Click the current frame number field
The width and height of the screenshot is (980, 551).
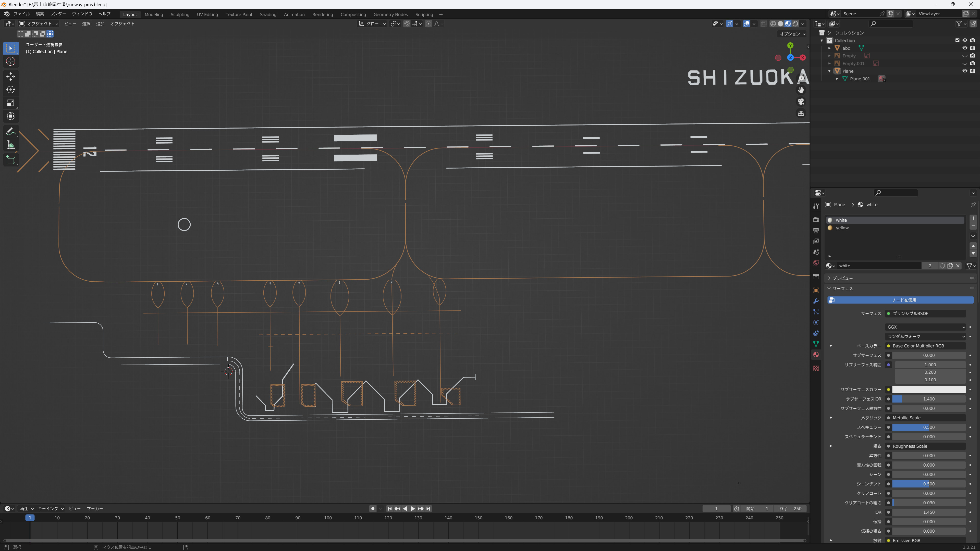(x=716, y=509)
